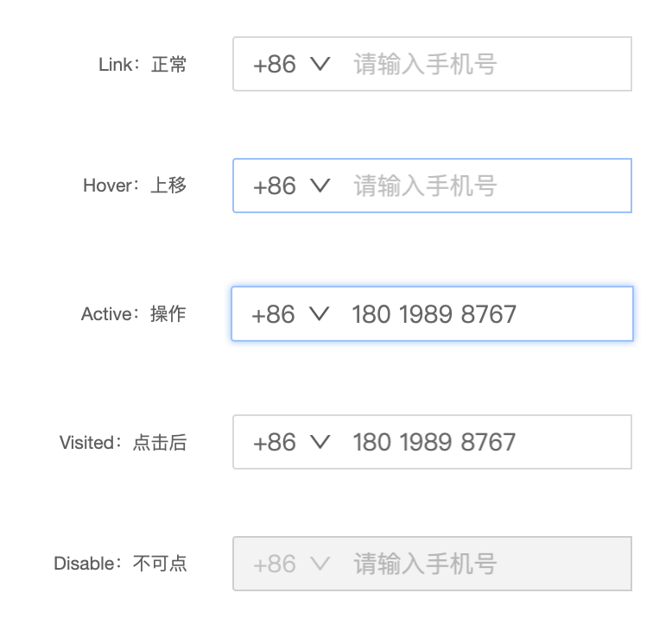The height and width of the screenshot is (637, 672).
Task: Click the disabled 请输入手机号 field in the Disable row
Action: pyautogui.click(x=426, y=564)
